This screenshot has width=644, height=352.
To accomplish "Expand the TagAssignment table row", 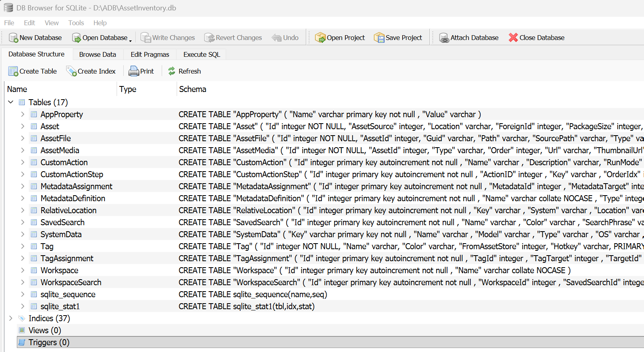I will [23, 258].
